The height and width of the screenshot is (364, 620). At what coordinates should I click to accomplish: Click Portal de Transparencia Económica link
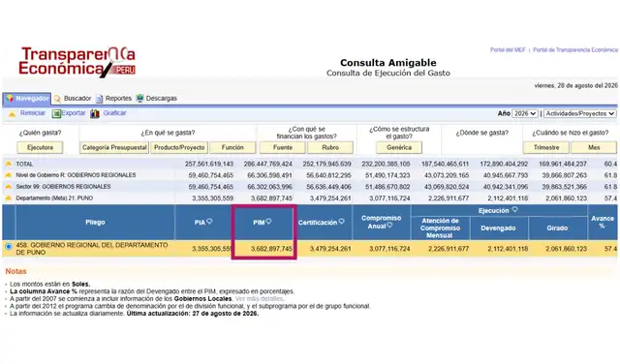click(x=575, y=50)
